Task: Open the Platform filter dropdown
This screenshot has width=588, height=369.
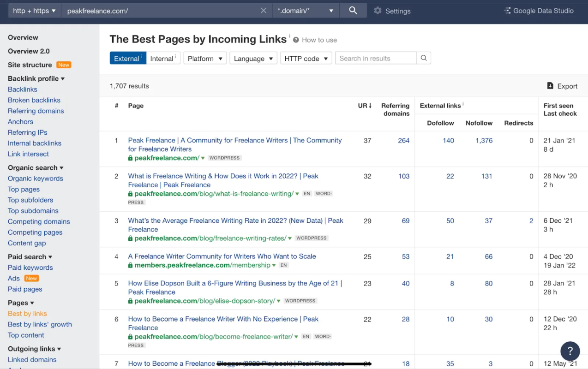Action: coord(205,58)
